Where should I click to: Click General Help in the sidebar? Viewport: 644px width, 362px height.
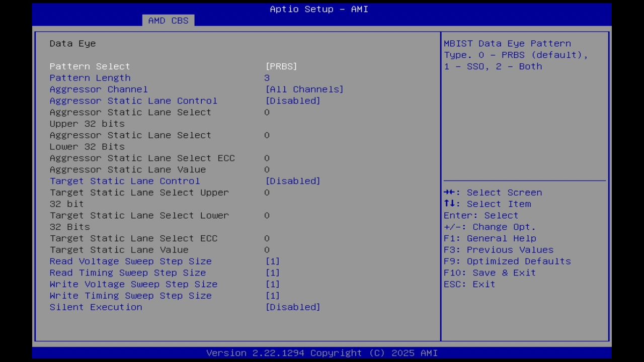click(502, 238)
